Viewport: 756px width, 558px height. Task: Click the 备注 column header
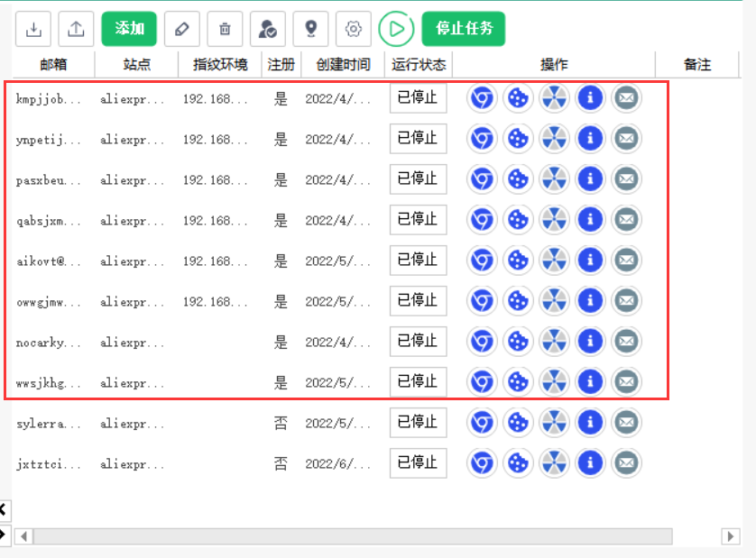(697, 65)
